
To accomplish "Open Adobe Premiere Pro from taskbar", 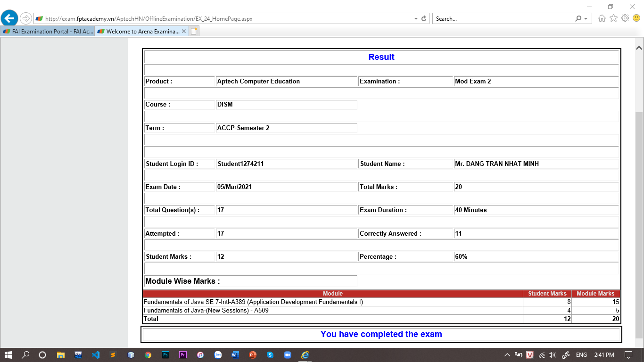I will [x=183, y=354].
